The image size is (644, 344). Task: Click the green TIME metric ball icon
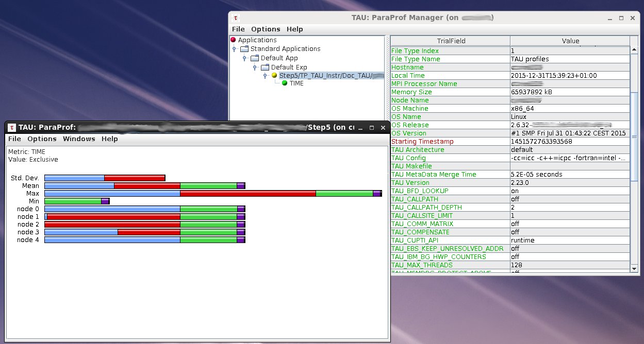[285, 83]
